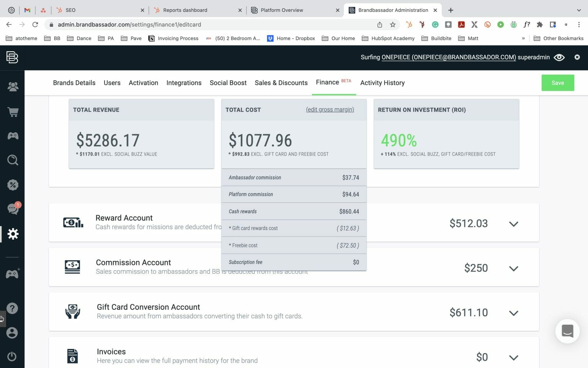Click the stop-surfing X icon top right
This screenshot has width=588, height=368.
pyautogui.click(x=577, y=57)
